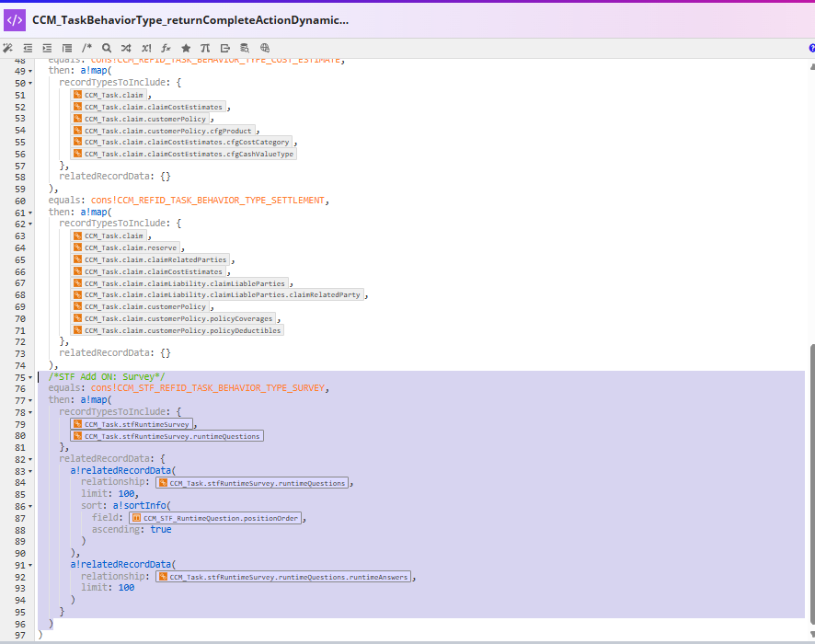Click line number 97 in the gutter
Image resolution: width=815 pixels, height=644 pixels.
click(19, 636)
